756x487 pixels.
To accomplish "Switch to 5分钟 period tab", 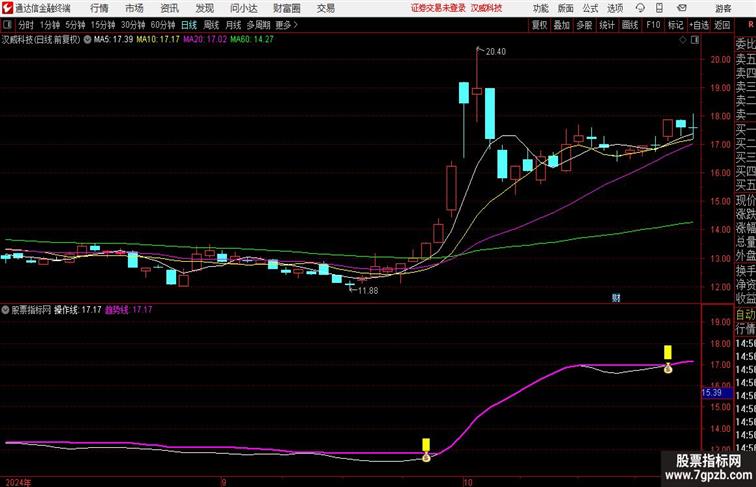I will point(75,25).
